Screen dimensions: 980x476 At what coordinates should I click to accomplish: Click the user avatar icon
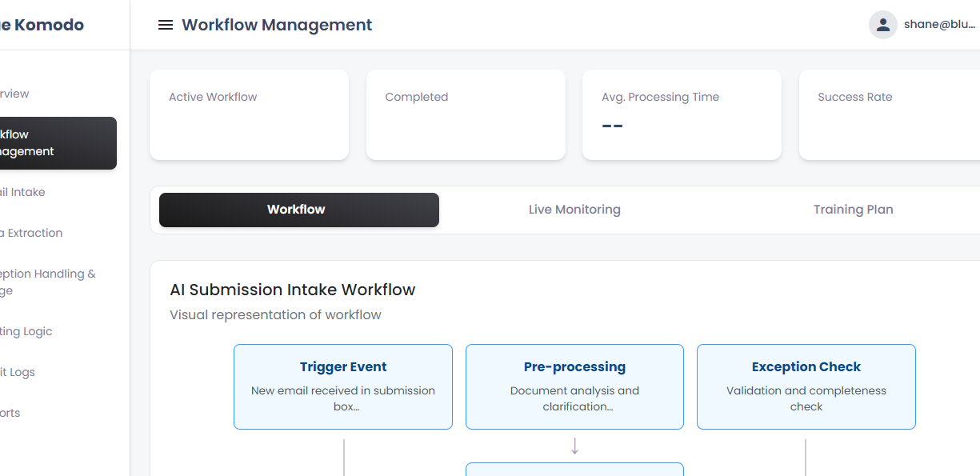(x=882, y=25)
